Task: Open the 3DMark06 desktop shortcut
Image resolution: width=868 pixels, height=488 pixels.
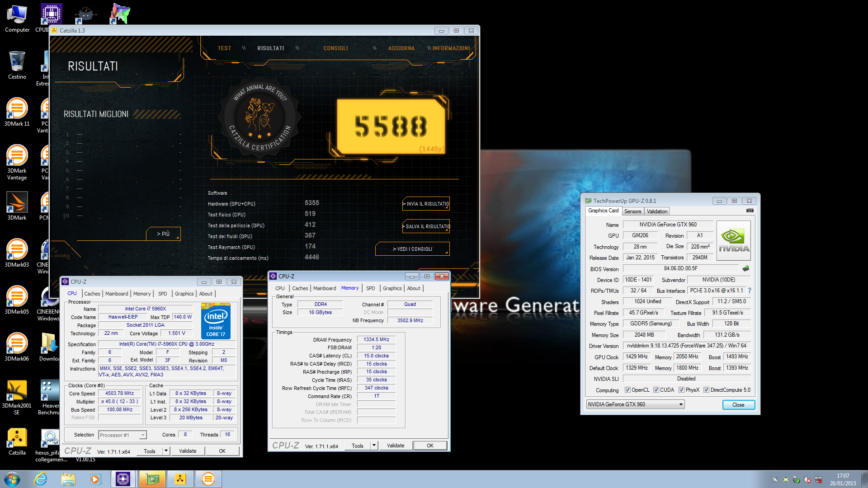Action: (17, 347)
